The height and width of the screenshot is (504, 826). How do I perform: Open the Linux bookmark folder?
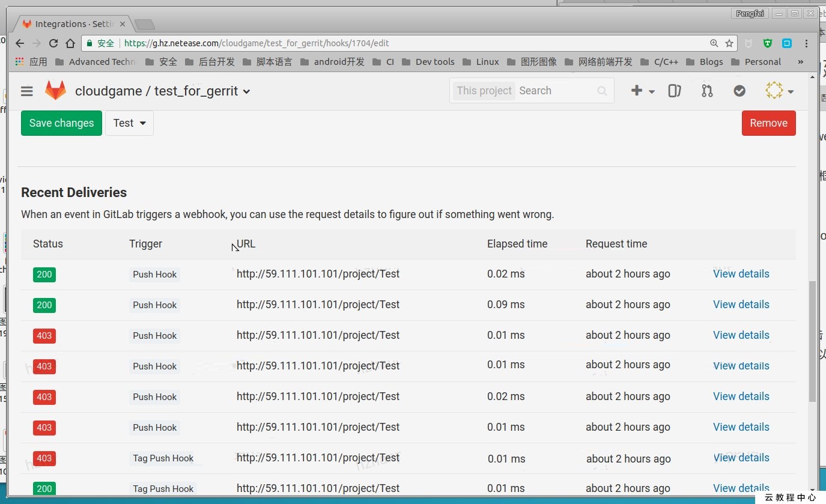tap(481, 61)
